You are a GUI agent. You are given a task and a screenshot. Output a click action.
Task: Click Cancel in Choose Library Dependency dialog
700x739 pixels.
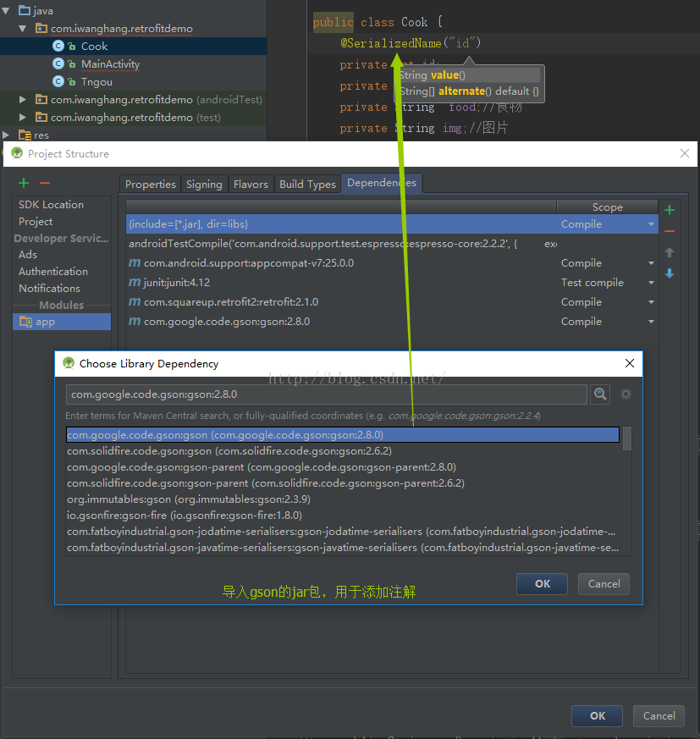tap(604, 584)
